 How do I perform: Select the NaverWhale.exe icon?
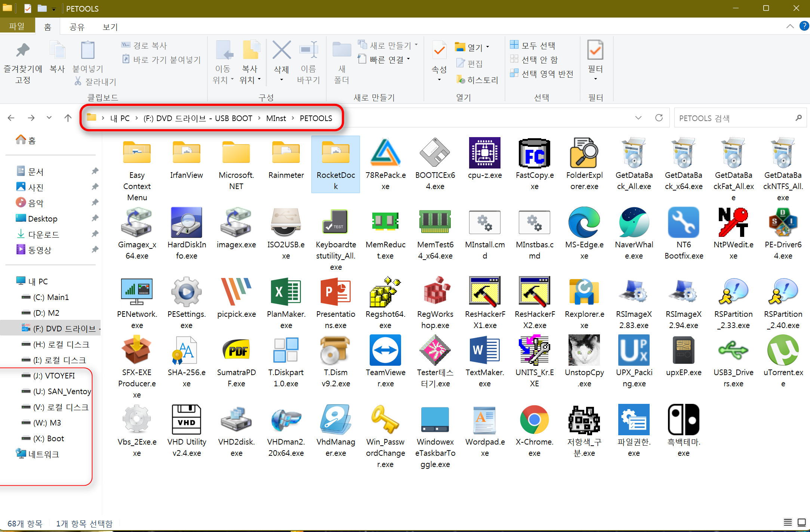click(x=634, y=223)
